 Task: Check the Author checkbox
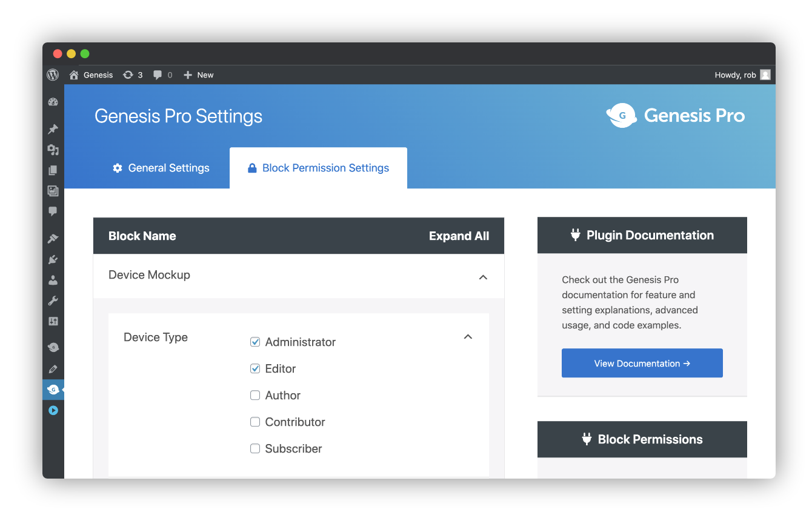[x=255, y=396]
